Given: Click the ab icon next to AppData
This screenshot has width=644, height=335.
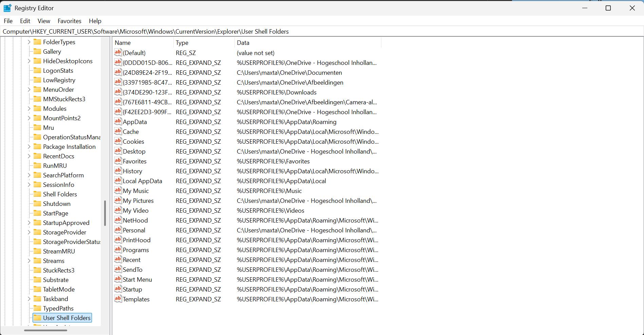Looking at the screenshot, I should (x=118, y=121).
